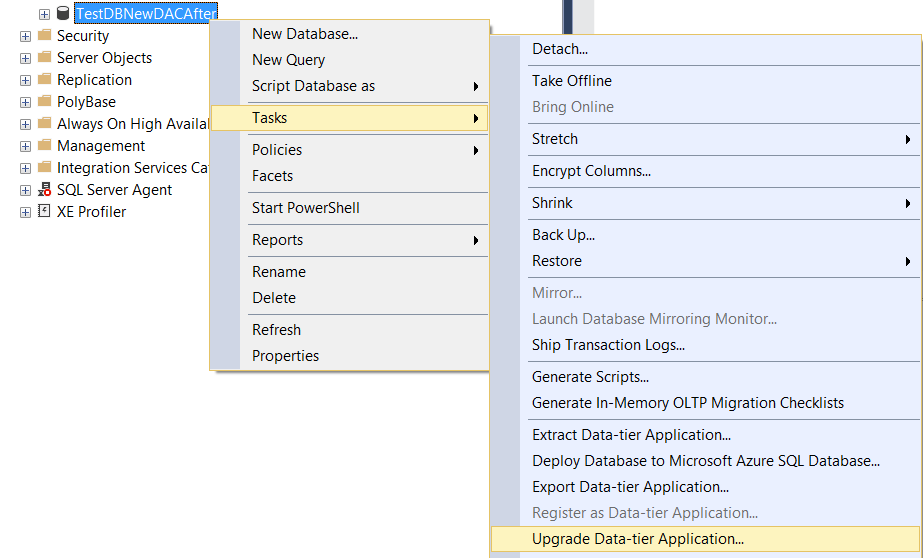Expand the TestDBNewDACAfter database node
923x558 pixels.
tap(44, 14)
